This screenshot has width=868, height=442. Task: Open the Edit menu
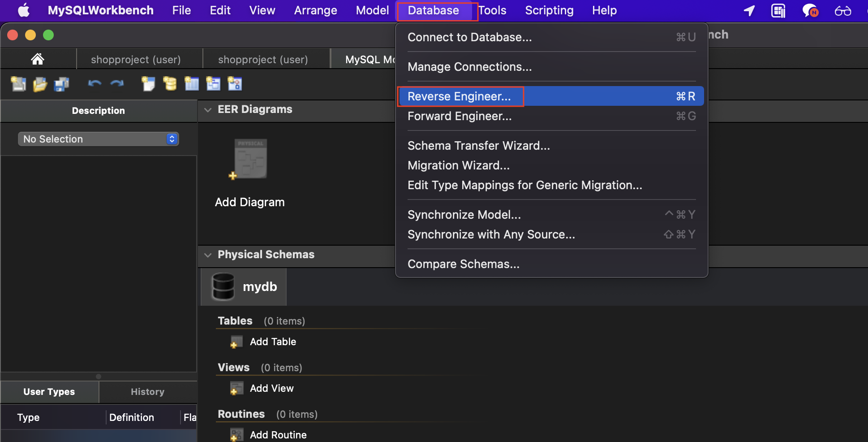[x=220, y=10]
